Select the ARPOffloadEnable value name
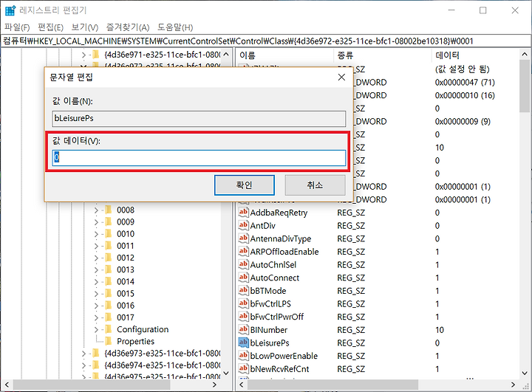Image resolution: width=532 pixels, height=392 pixels. click(284, 252)
